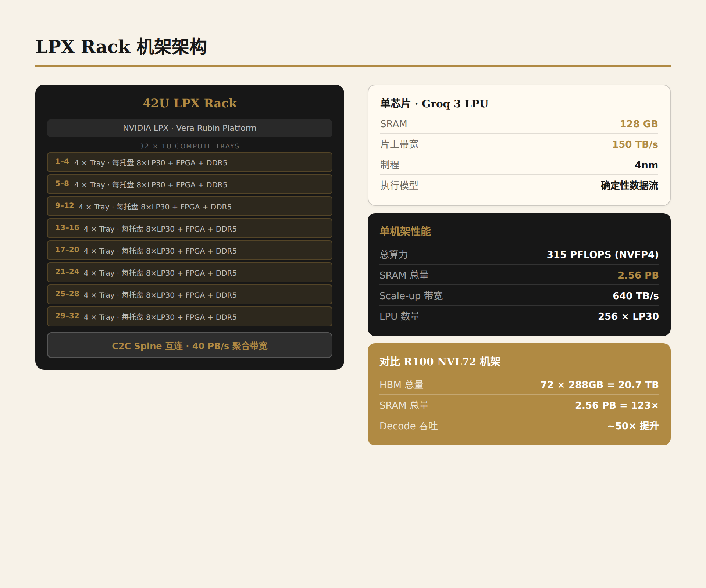Click the "C2C Spine 互连 · 40 PB/s 聚合带宽" bar
Image resolution: width=706 pixels, height=588 pixels.
[x=190, y=345]
